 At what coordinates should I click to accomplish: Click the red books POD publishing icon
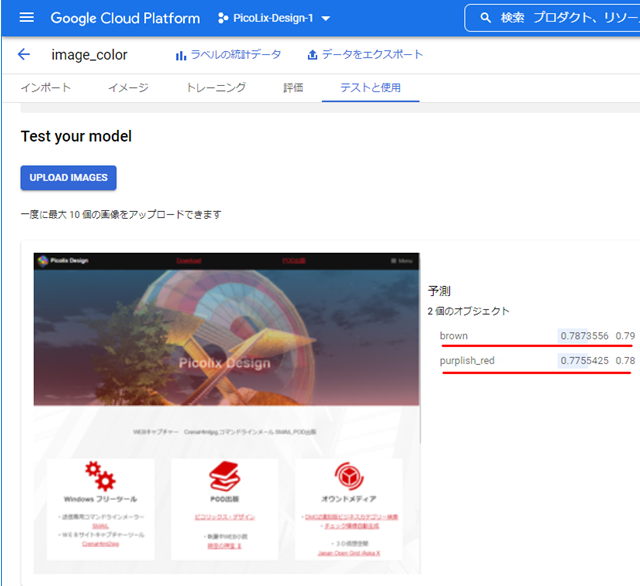224,475
